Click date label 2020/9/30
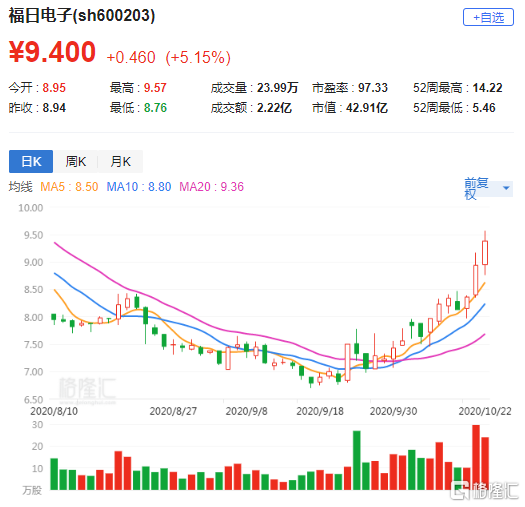Screen dimensions: 525x507 (393, 411)
